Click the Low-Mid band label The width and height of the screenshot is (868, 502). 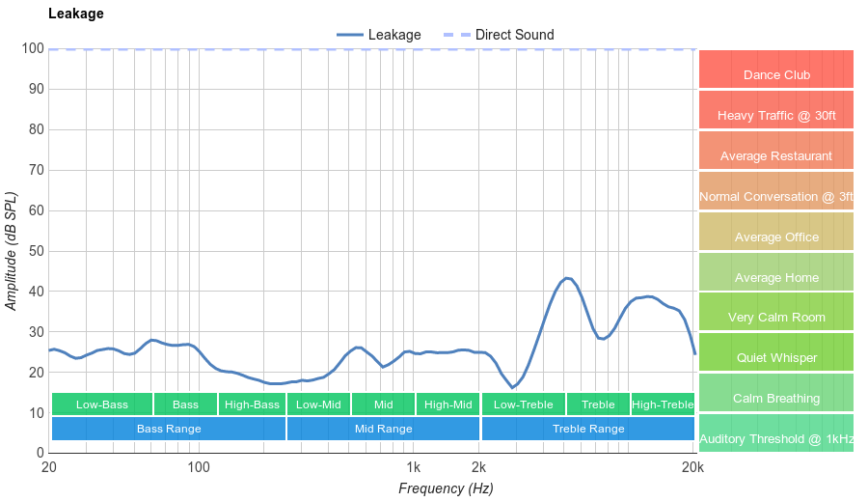[318, 404]
